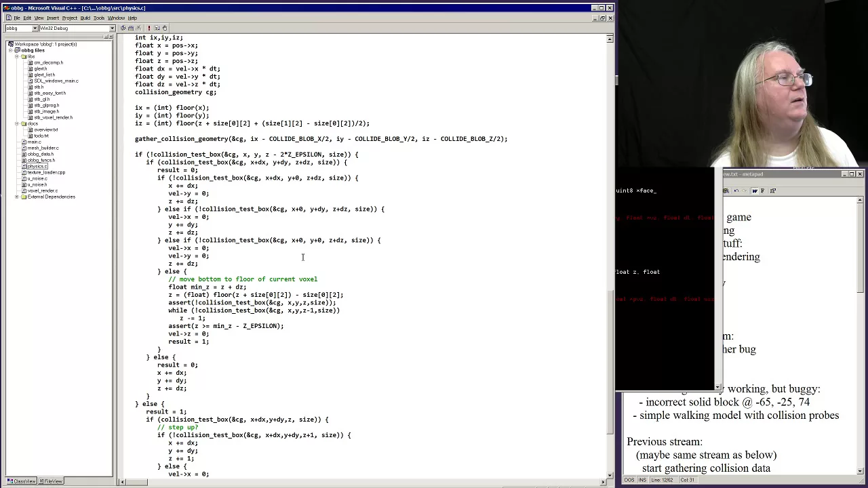This screenshot has width=868, height=488.
Task: Open the View menu
Action: (x=39, y=18)
